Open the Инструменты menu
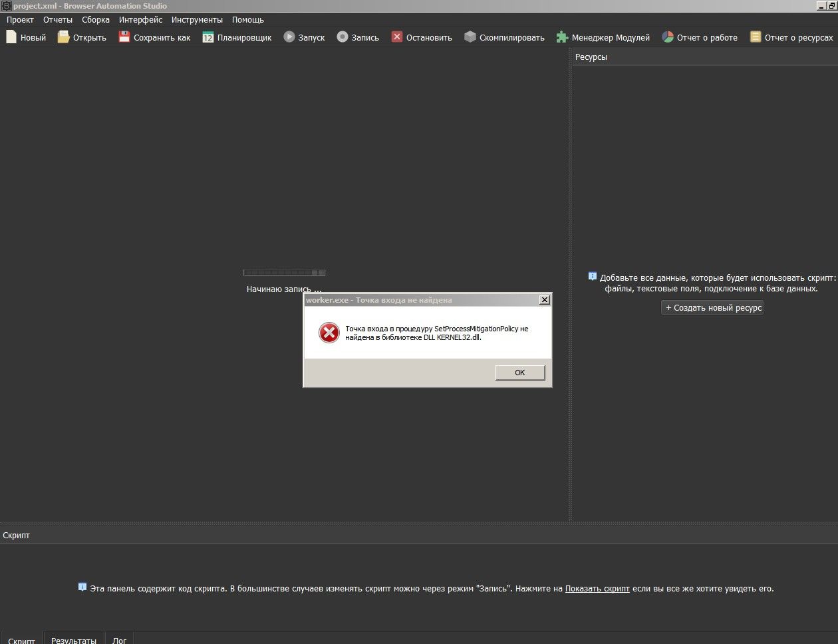Viewport: 838px width, 644px height. tap(197, 20)
